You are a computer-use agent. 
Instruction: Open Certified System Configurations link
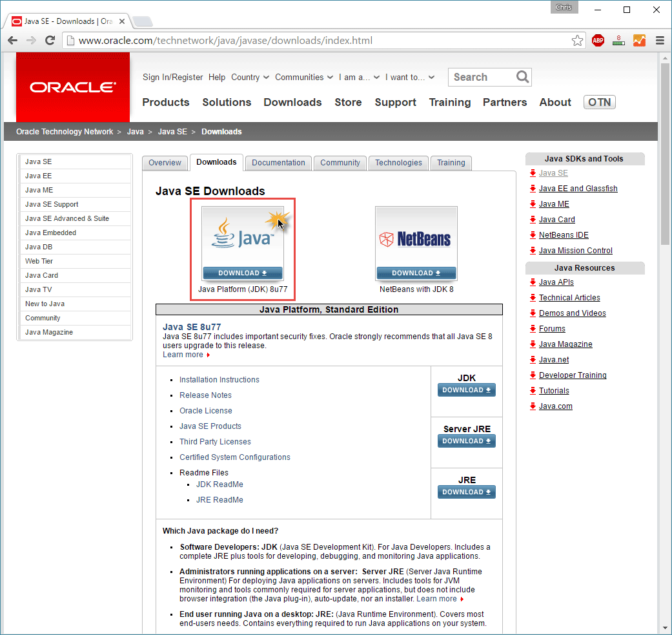[234, 457]
